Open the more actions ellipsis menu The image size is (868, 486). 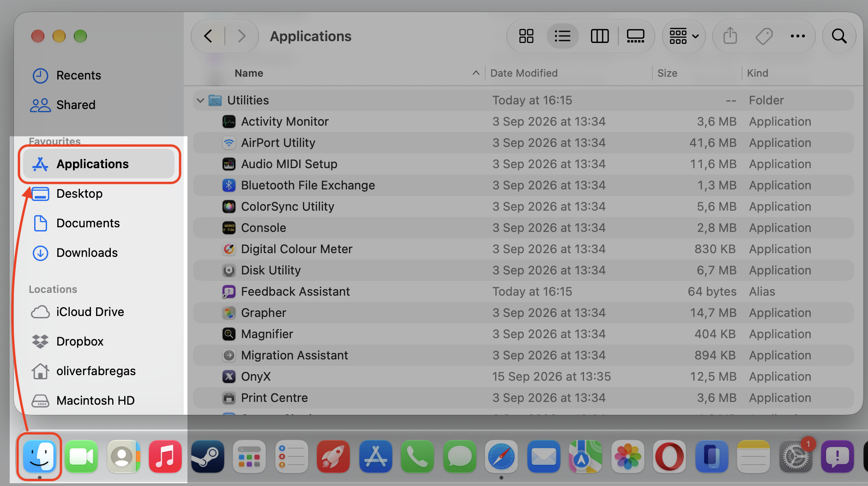pyautogui.click(x=798, y=36)
